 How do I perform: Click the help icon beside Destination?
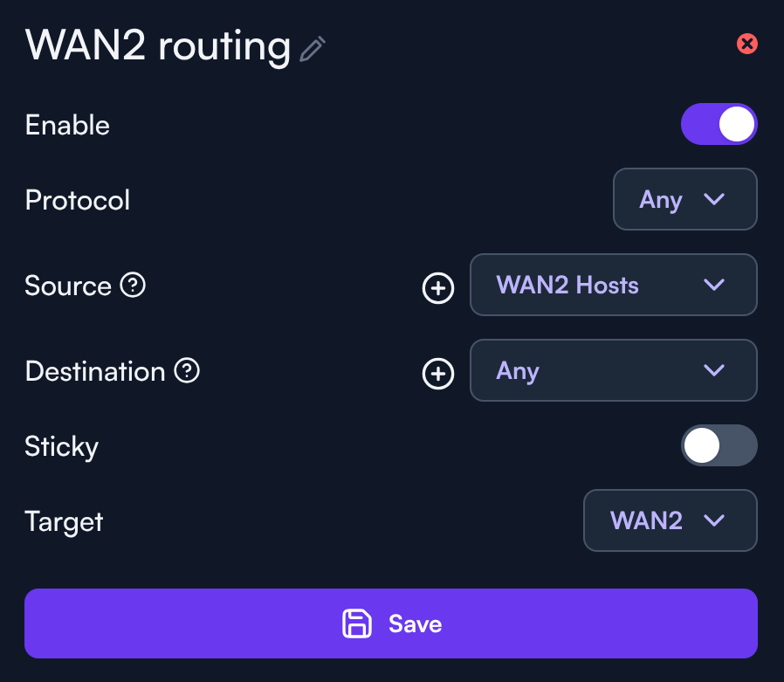point(187,371)
